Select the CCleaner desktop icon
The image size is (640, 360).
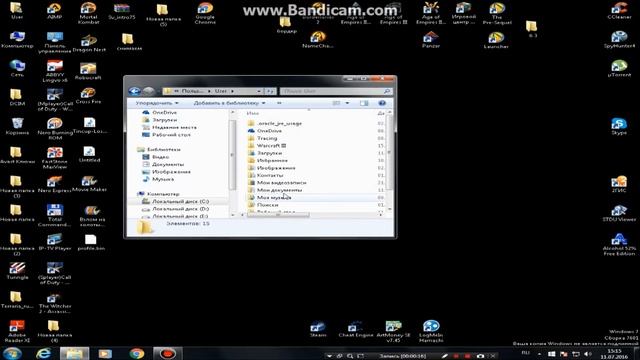(619, 11)
